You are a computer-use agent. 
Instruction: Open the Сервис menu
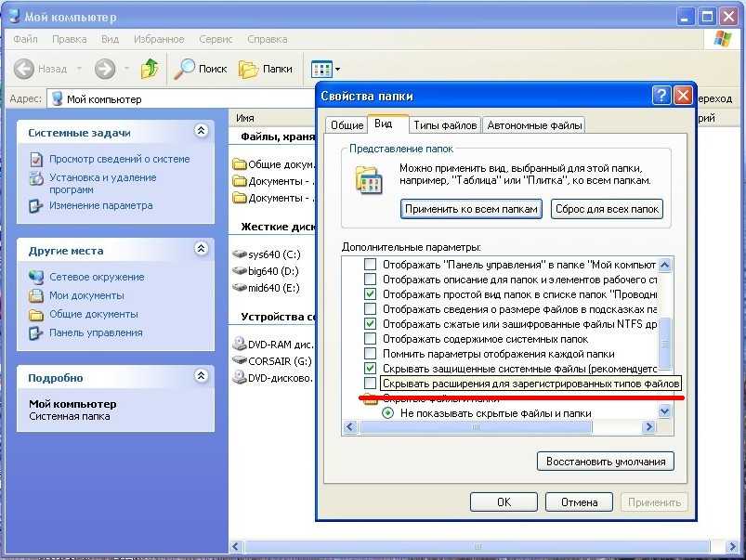(216, 39)
